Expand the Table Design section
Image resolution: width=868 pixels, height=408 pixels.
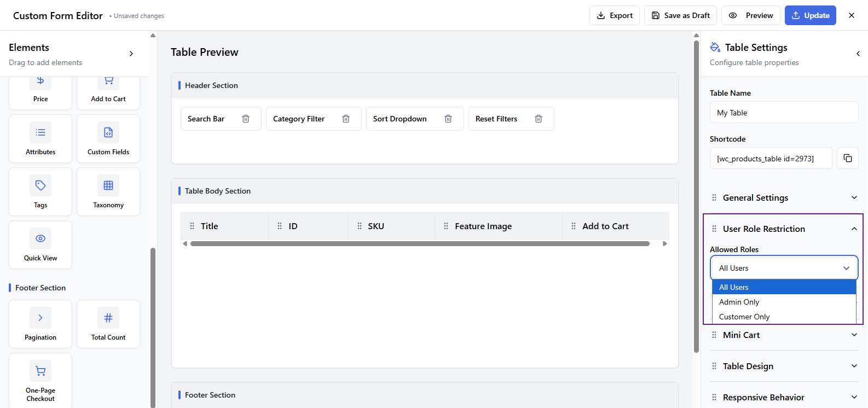[x=784, y=366]
